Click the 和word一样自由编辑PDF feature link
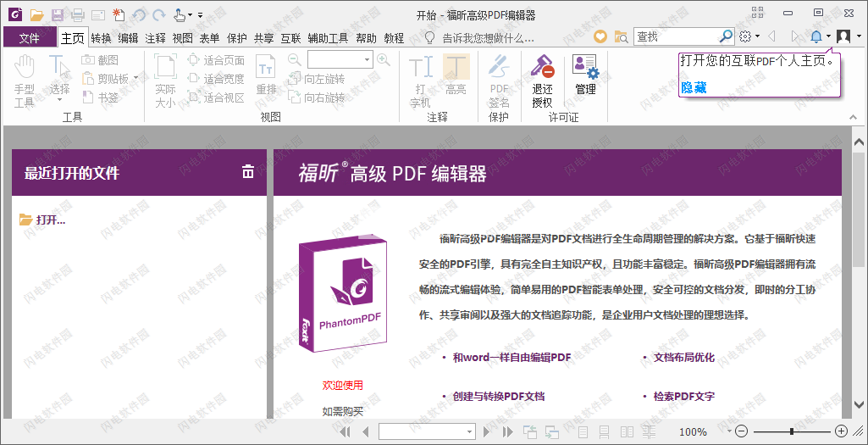868x445 pixels. pos(511,358)
